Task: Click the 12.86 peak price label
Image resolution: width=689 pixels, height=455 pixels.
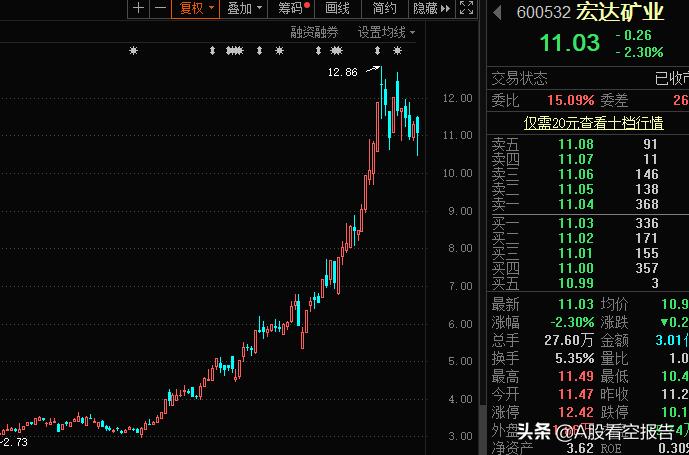Action: 343,72
